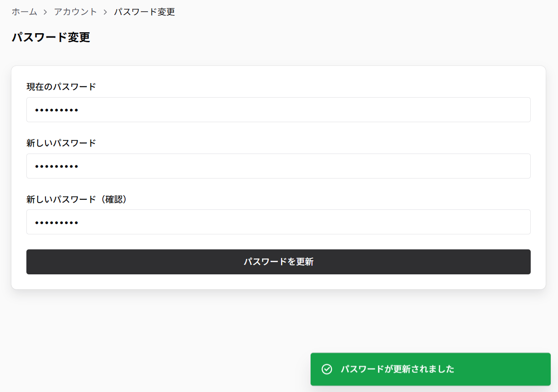Click the chevron separator after ホーム
Image resolution: width=558 pixels, height=392 pixels.
(45, 12)
